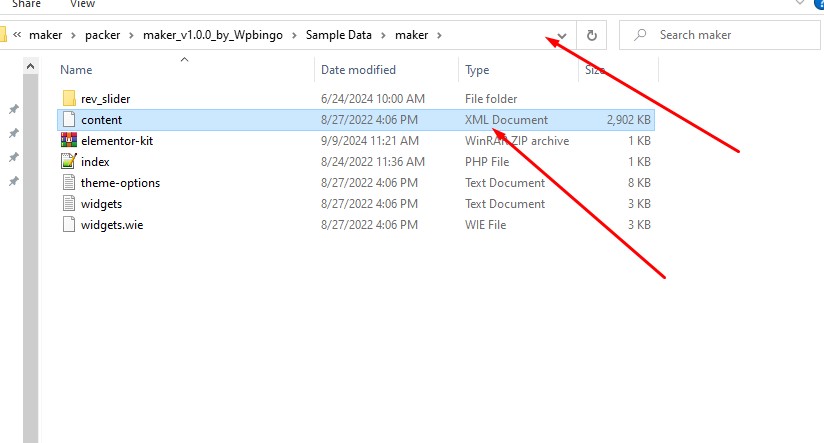This screenshot has width=824, height=443.
Task: Go to maker_v1.0.0_by_Wpbingo breadcrumb
Action: click(x=213, y=35)
